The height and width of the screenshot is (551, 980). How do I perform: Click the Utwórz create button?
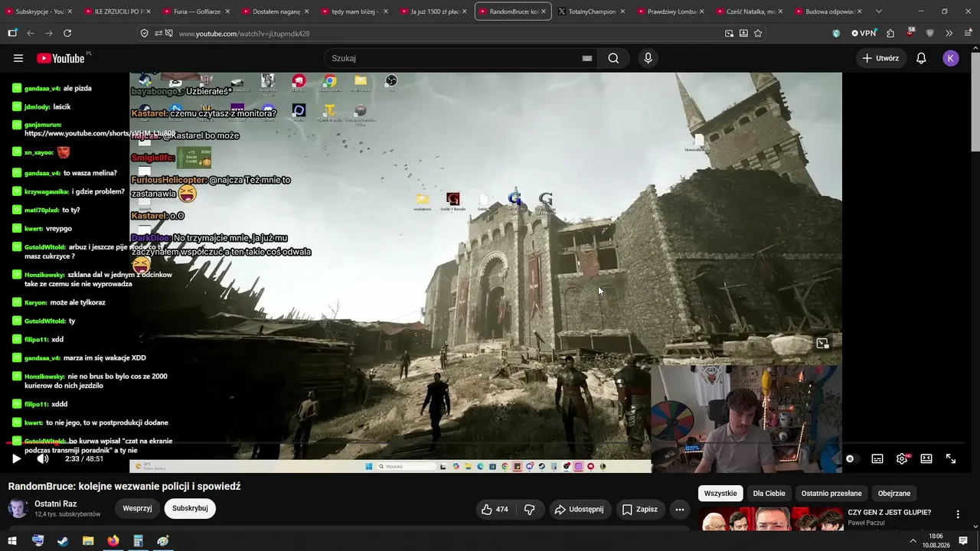click(880, 58)
